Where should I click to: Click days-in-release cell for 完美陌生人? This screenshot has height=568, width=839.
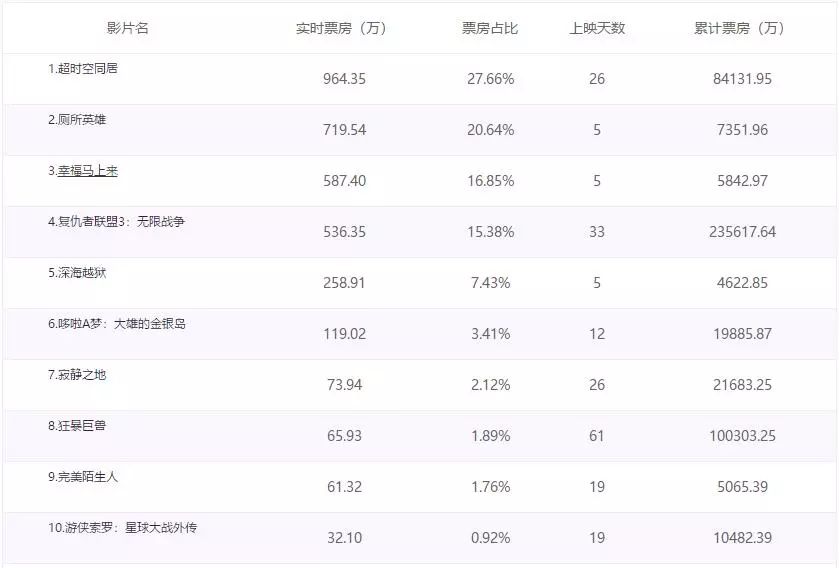tap(597, 487)
